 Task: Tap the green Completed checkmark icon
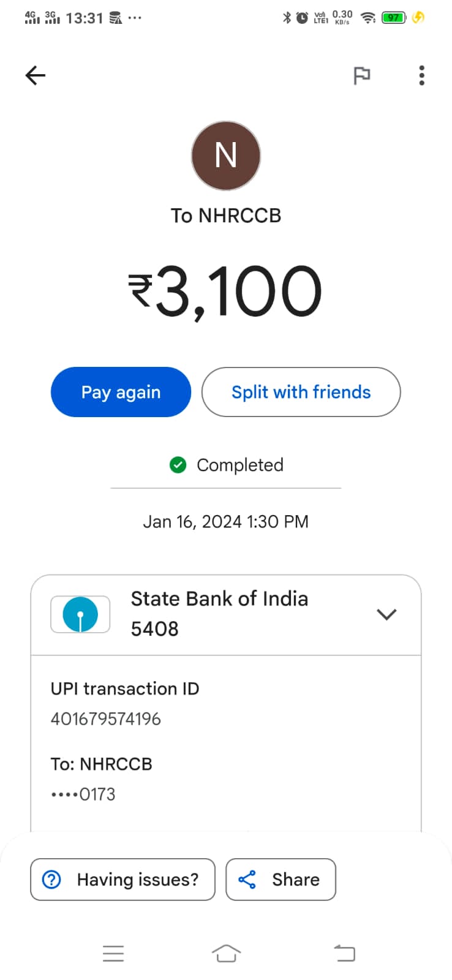point(178,466)
